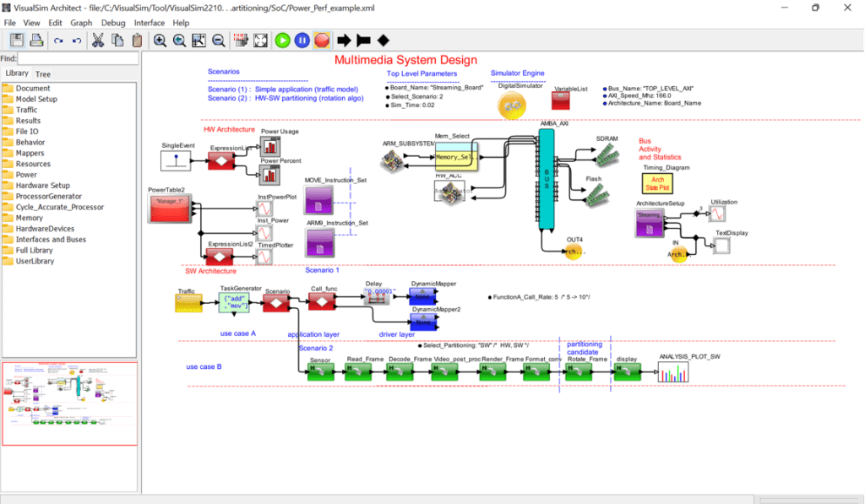
Task: Open the Debug menu
Action: coord(113,22)
